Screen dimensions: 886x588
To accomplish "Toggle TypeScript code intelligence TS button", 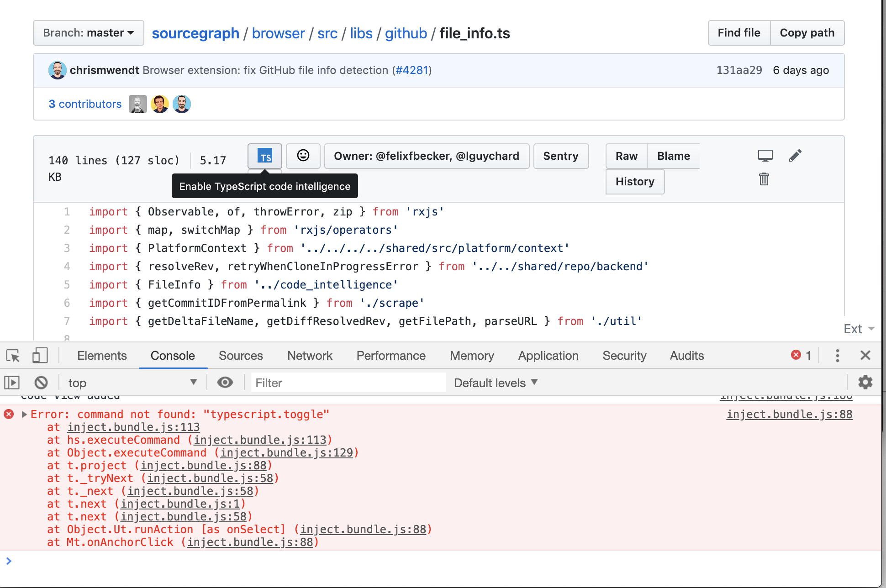I will point(265,156).
